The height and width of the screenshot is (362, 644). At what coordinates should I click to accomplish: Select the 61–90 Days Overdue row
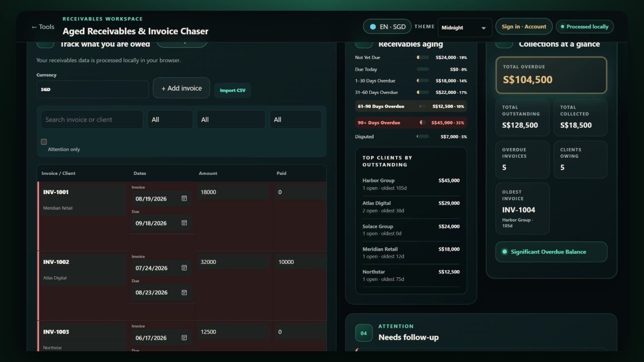(x=411, y=106)
